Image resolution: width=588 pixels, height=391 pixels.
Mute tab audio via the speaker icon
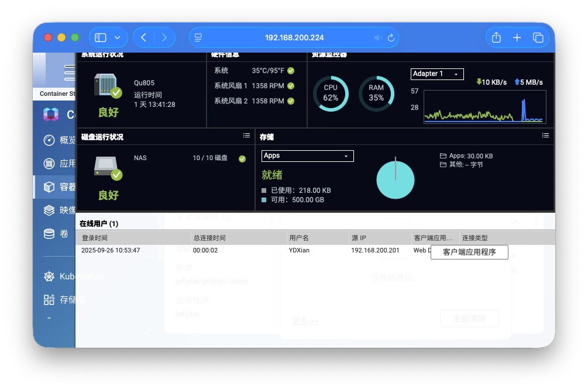click(378, 37)
